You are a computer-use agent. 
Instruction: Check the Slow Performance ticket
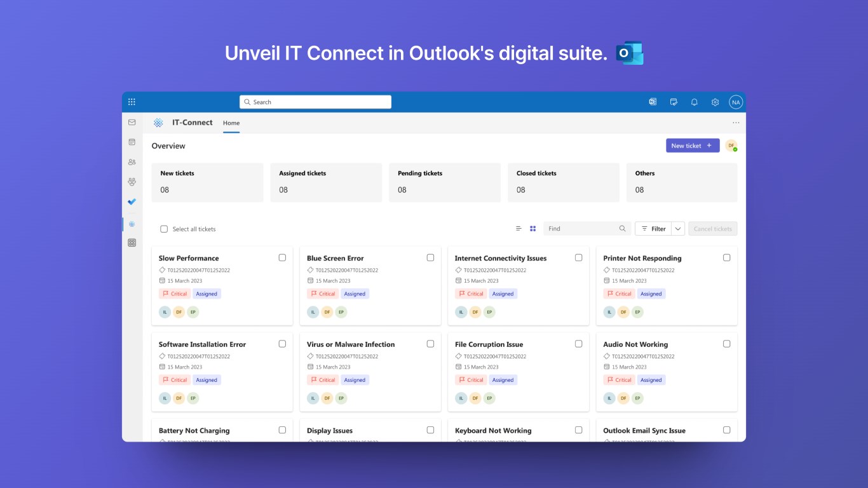click(282, 257)
